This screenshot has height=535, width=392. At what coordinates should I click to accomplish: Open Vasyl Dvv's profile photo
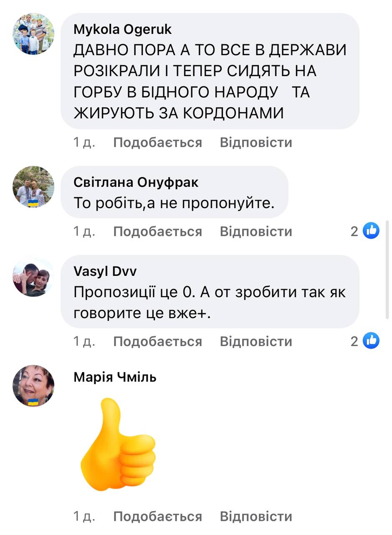(x=33, y=276)
